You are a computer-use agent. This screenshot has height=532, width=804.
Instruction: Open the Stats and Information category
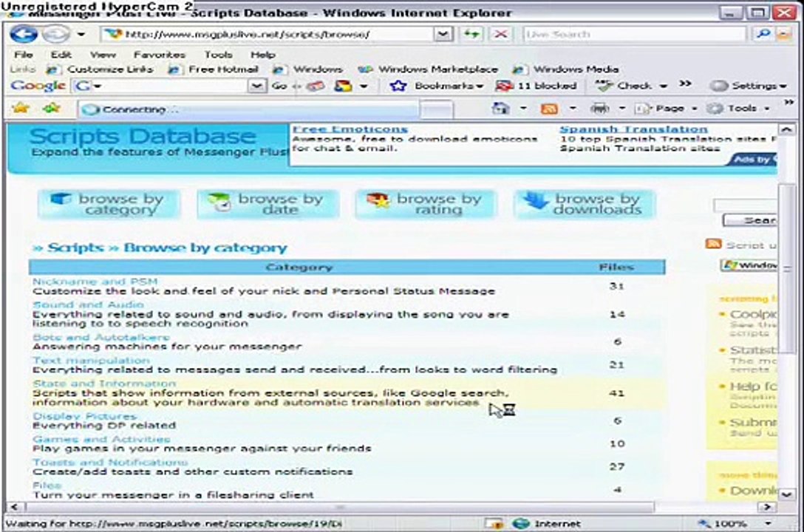104,383
